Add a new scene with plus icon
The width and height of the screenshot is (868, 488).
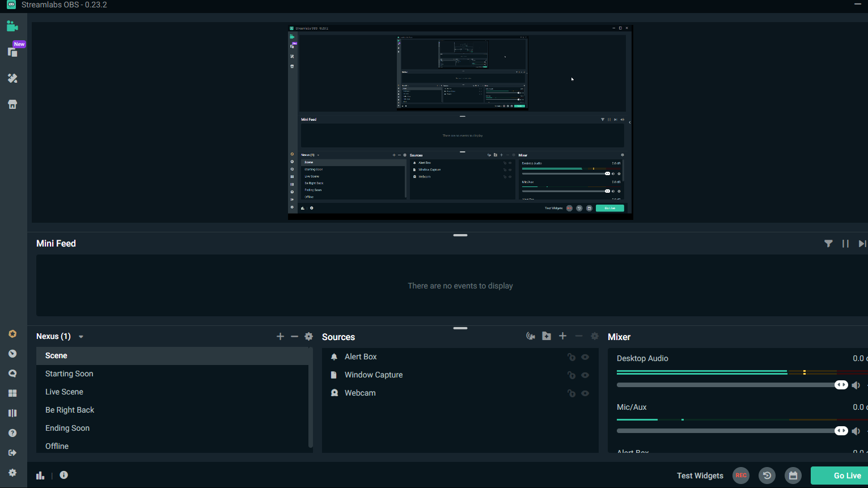(x=280, y=336)
